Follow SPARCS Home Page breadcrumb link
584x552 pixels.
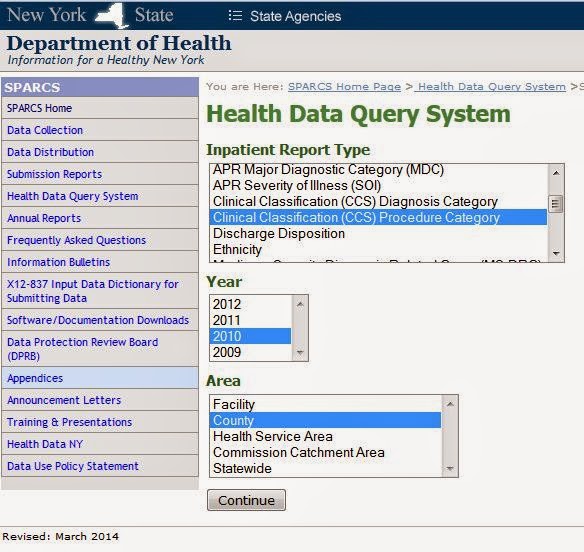click(345, 86)
